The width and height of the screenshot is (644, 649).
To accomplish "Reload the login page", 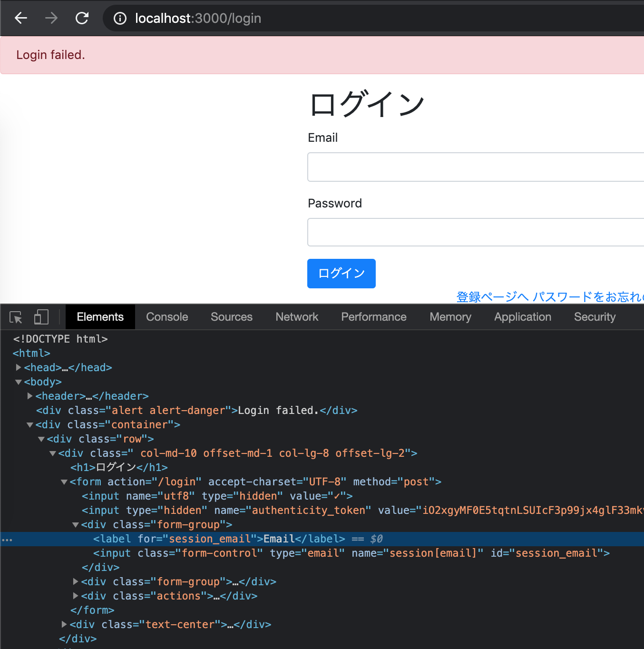I will click(82, 18).
